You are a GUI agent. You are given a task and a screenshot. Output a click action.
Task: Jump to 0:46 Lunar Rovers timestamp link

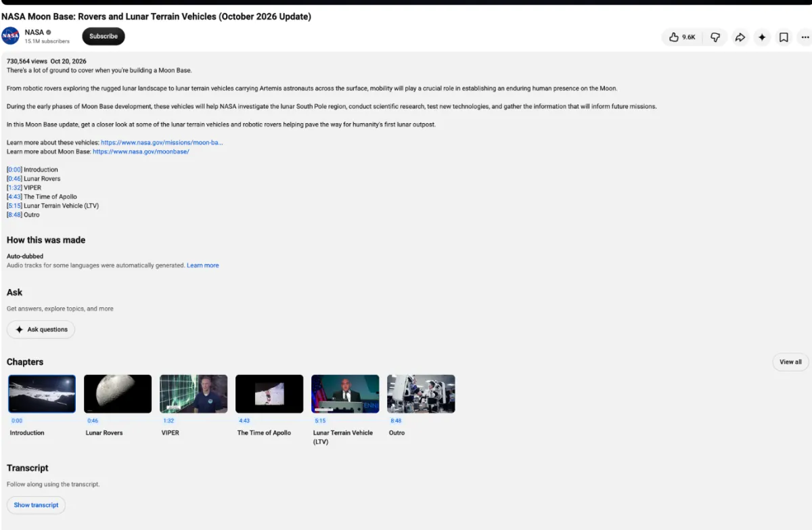coord(14,179)
